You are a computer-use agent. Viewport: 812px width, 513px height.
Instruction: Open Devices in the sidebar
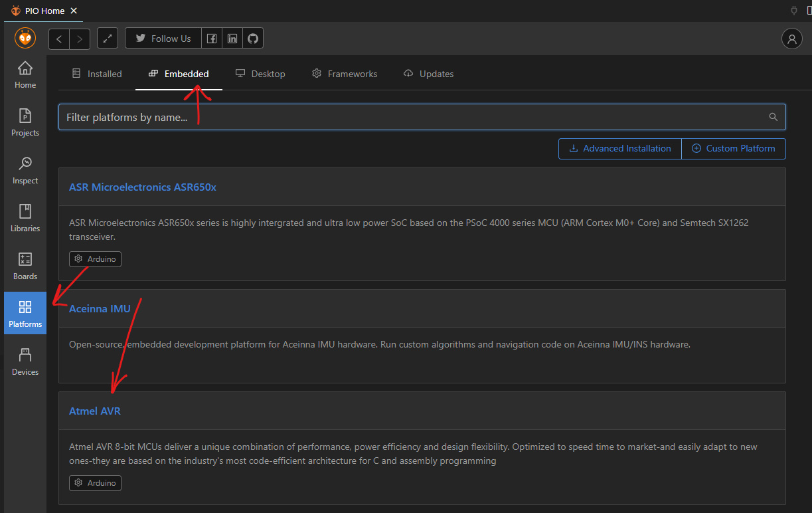(25, 361)
